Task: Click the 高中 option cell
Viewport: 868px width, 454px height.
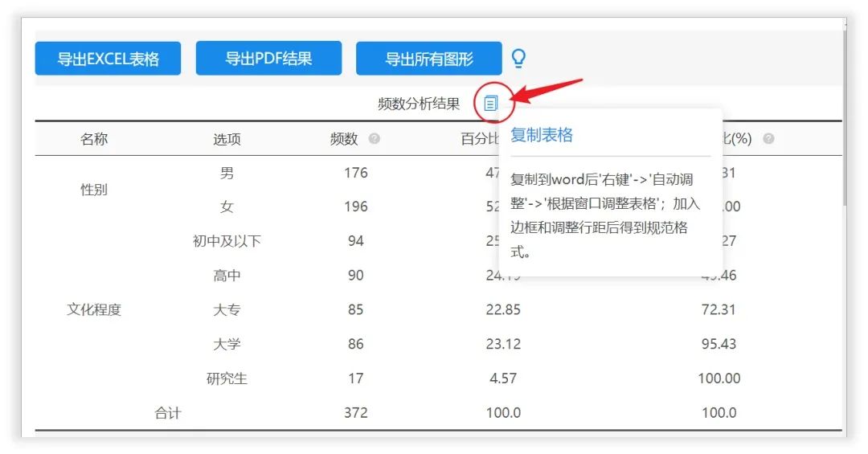Action: point(227,275)
